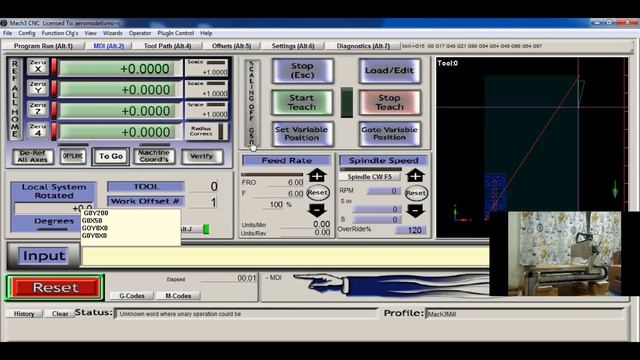
Task: Open the PlugIn Control menu
Action: (x=176, y=33)
